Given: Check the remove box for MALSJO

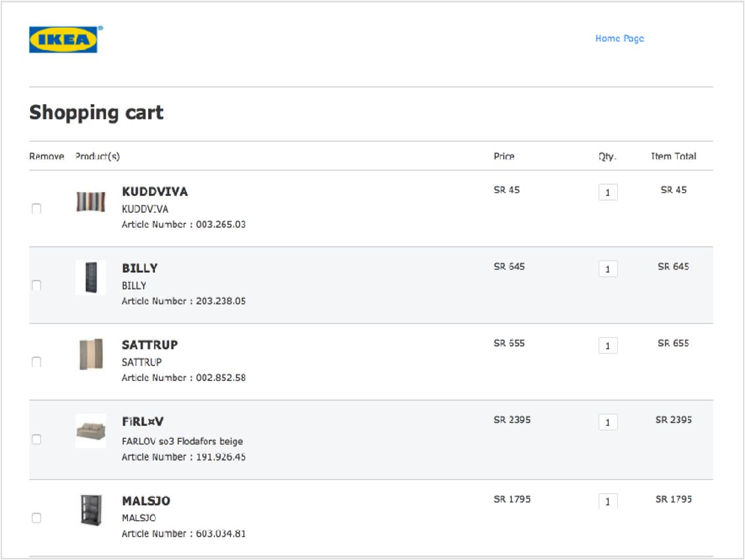Looking at the screenshot, I should 36,517.
